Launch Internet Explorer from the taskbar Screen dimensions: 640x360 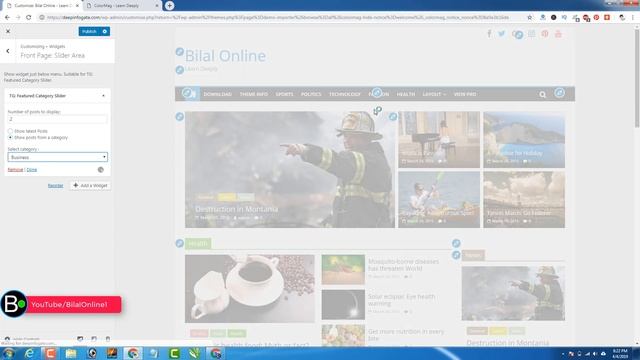[x=29, y=353]
